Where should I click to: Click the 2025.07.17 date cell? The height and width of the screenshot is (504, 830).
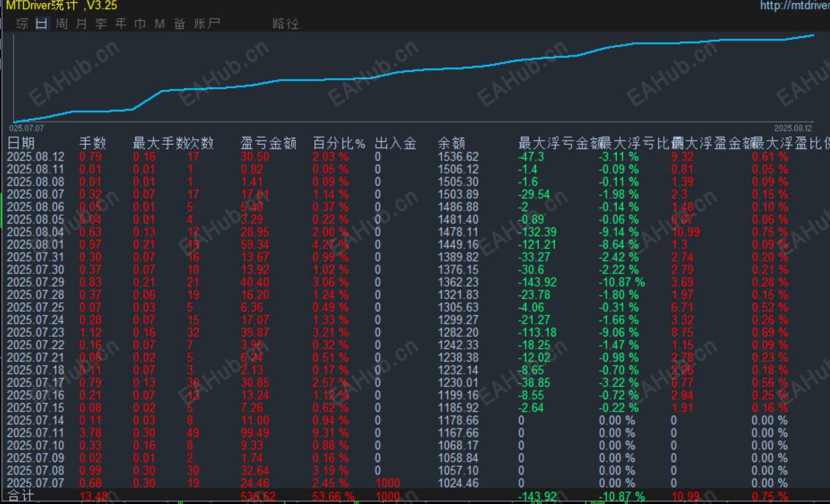point(35,383)
